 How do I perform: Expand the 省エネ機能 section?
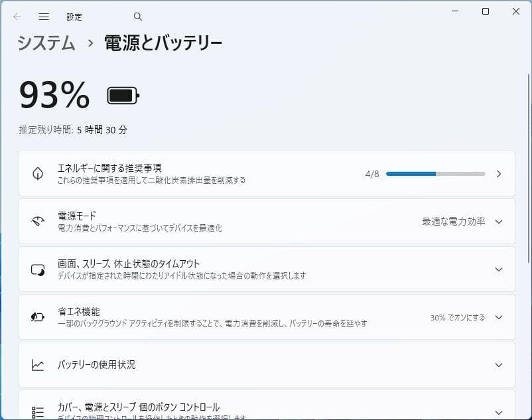point(499,317)
